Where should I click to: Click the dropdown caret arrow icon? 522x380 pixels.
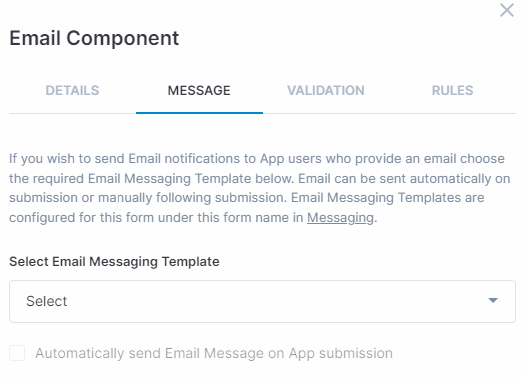coord(493,300)
